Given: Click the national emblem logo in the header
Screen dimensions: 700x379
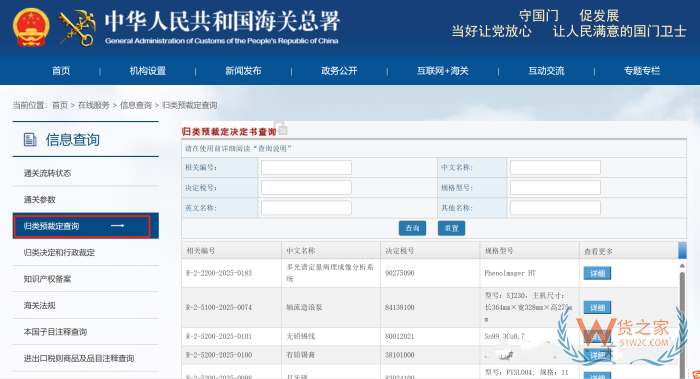Looking at the screenshot, I should tap(31, 28).
